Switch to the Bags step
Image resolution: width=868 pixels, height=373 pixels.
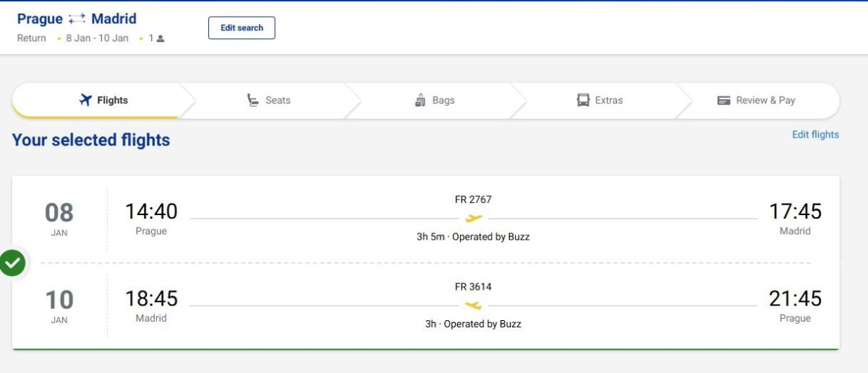point(435,100)
